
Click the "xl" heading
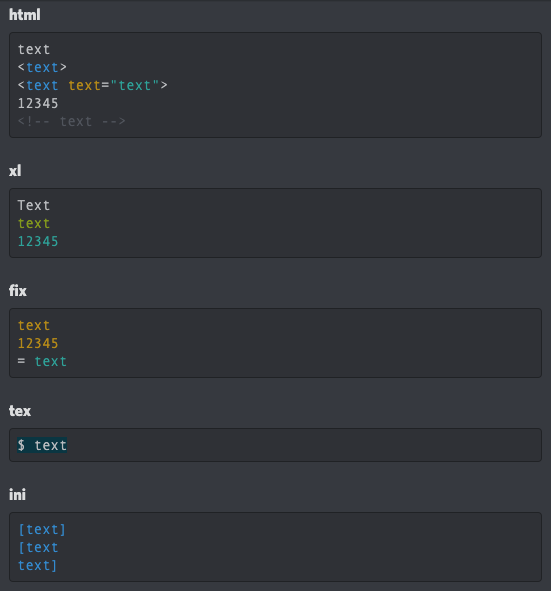click(15, 171)
